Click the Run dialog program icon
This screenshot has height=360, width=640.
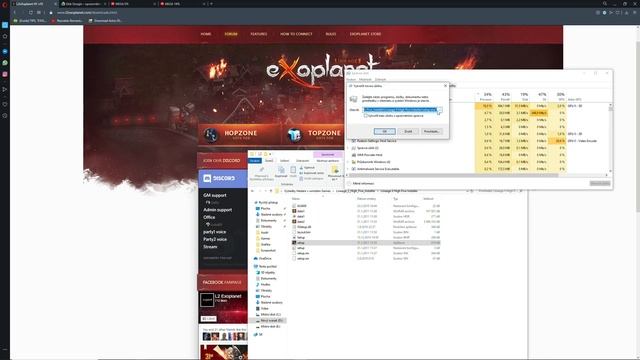(x=353, y=99)
